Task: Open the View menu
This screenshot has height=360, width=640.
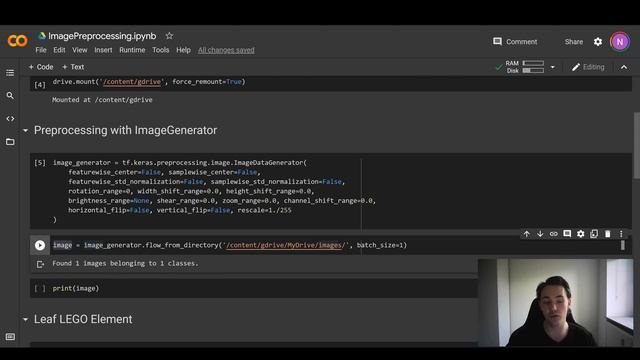Action: tap(80, 50)
